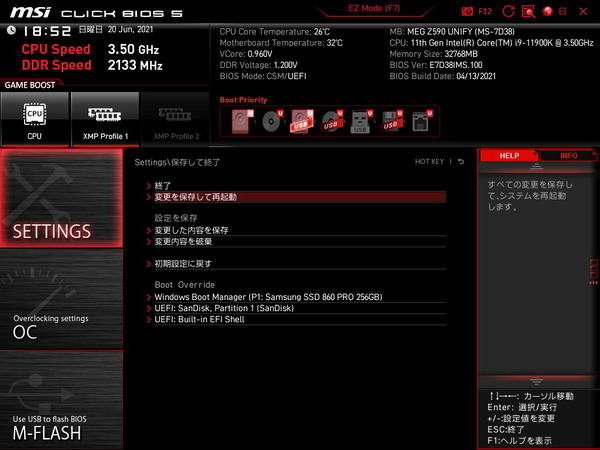Open the SETTINGS section
The image size is (600, 450).
pos(62,198)
